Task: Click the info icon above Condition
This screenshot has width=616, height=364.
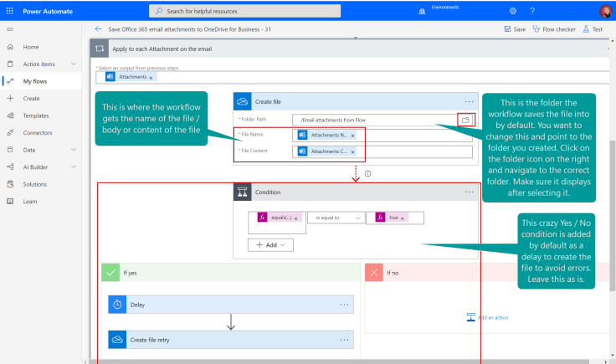Action: (367, 173)
